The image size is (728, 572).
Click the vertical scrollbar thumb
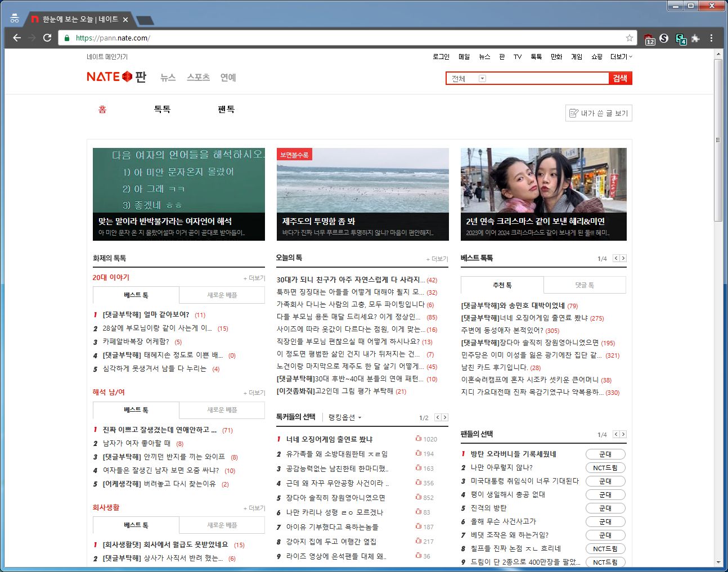(718, 139)
